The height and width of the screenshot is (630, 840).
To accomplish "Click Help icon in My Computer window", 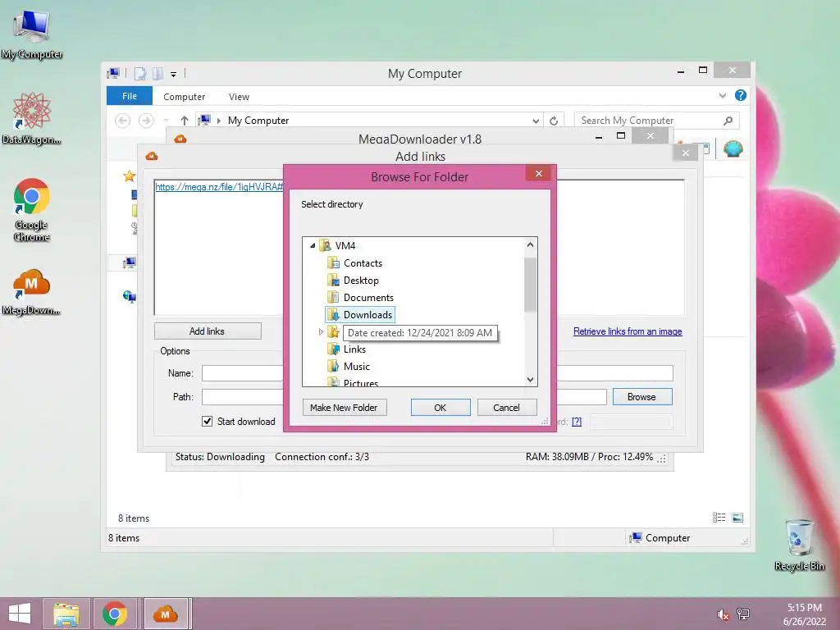I will [741, 95].
